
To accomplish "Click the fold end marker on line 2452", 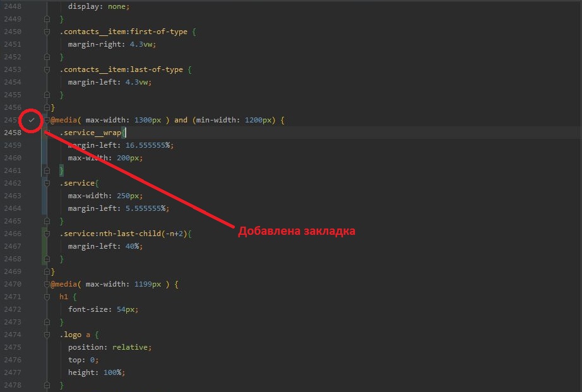I will pos(47,57).
